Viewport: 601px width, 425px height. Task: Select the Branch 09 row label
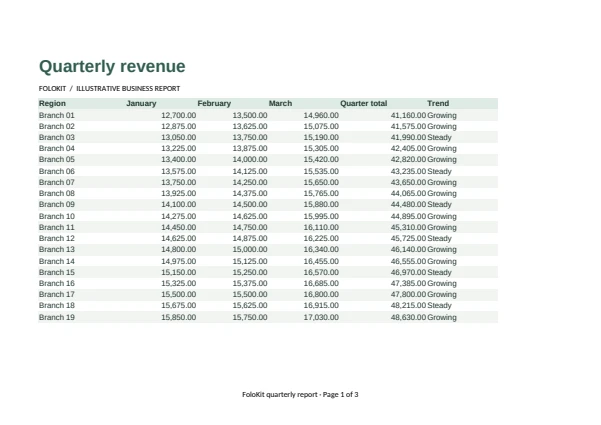pos(57,205)
